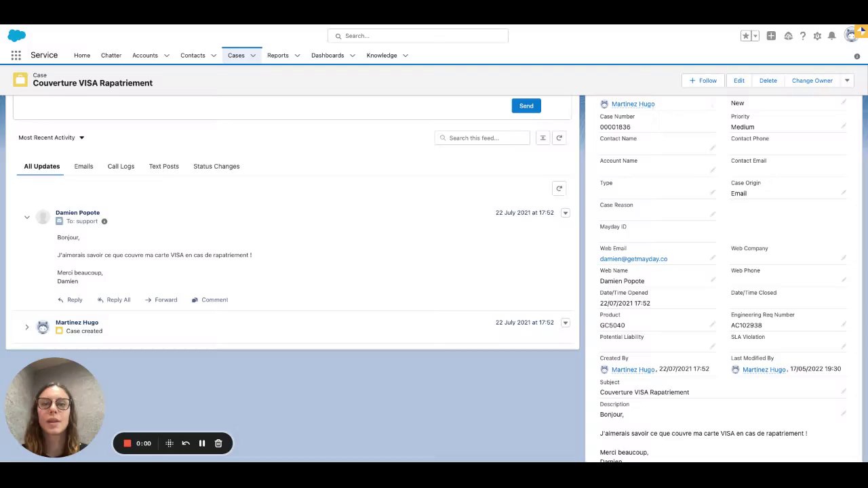This screenshot has width=868, height=488.
Task: Open the Knowledge tab dropdown chevron
Action: (406, 56)
